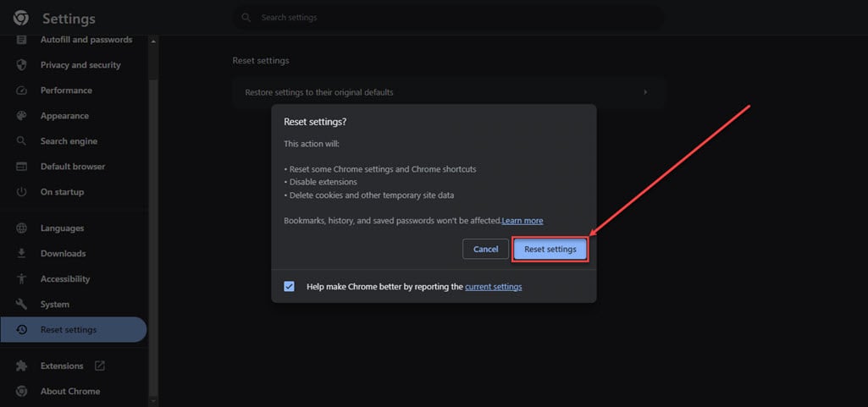Click the Cancel button in dialog

[x=485, y=250]
